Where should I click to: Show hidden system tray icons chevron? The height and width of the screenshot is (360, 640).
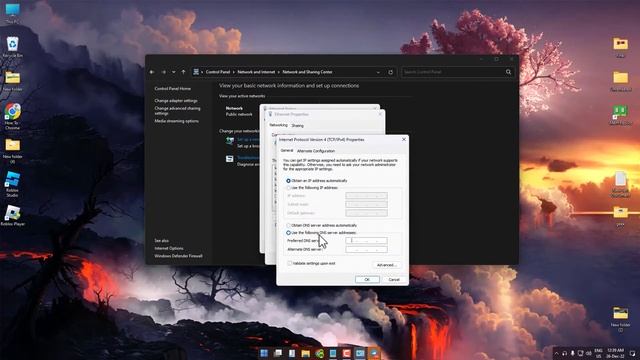(x=556, y=353)
